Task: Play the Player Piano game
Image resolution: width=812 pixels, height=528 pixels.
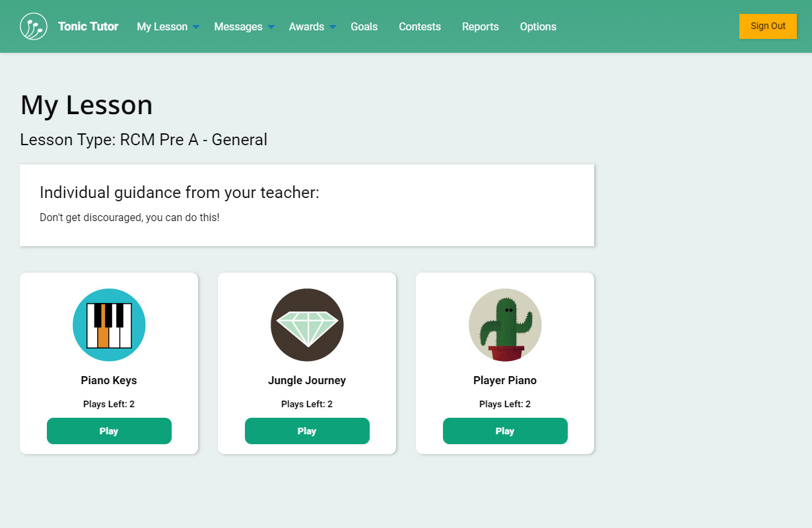Action: tap(505, 431)
